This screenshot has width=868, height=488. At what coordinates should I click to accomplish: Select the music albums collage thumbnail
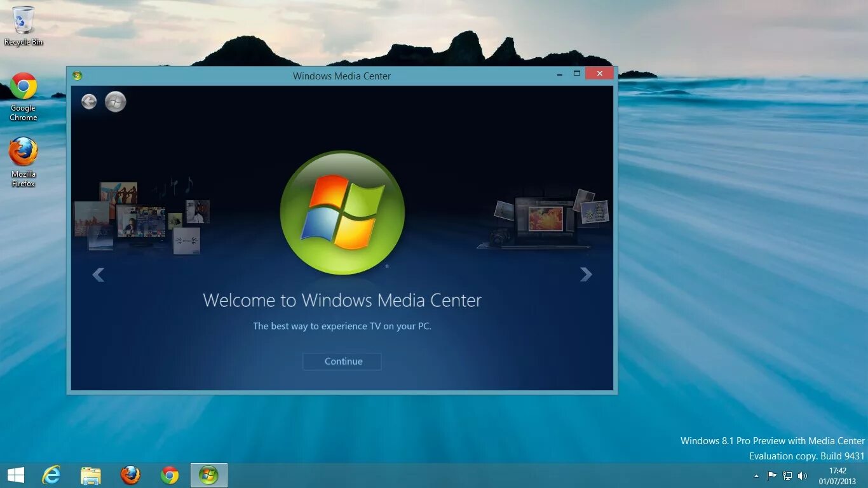click(142, 216)
